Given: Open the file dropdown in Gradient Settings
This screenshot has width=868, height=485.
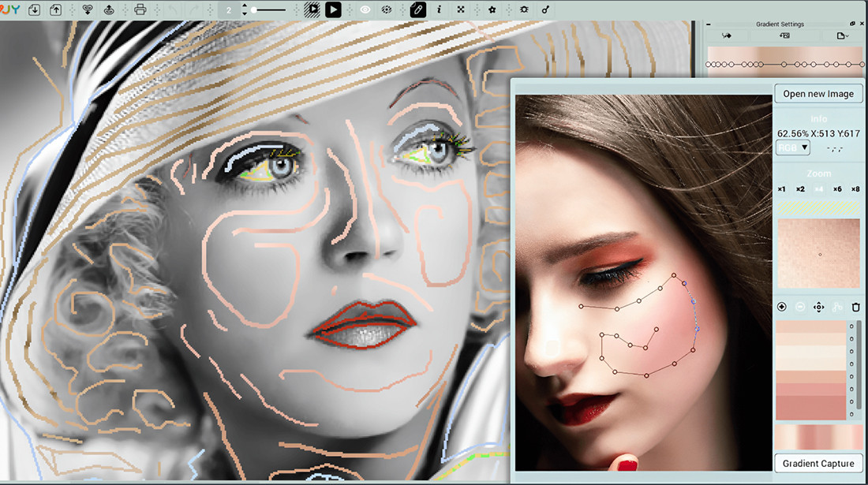Looking at the screenshot, I should (x=843, y=35).
